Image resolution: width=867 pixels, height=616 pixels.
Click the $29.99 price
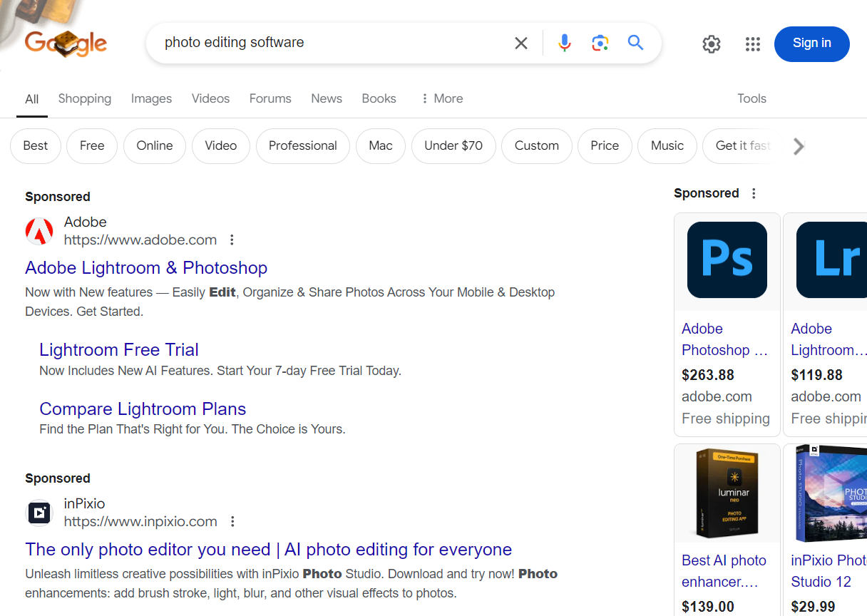point(813,607)
